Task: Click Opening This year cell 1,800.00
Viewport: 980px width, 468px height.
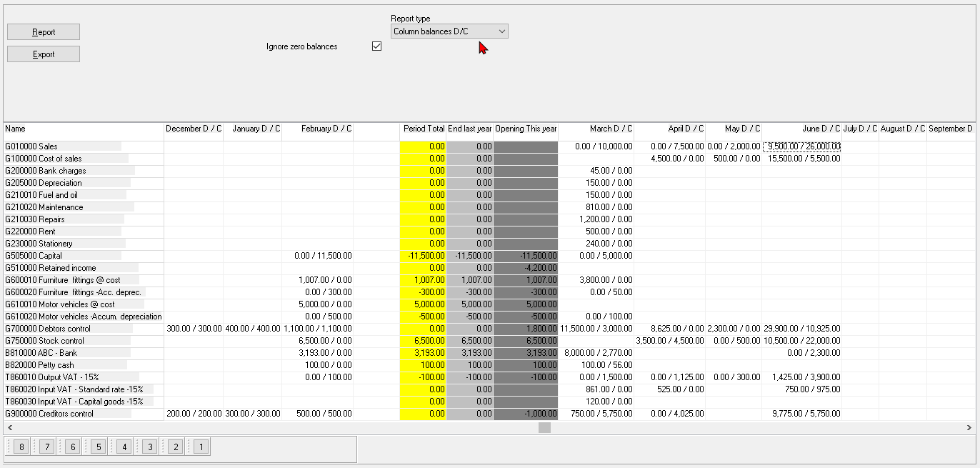Action: point(526,329)
